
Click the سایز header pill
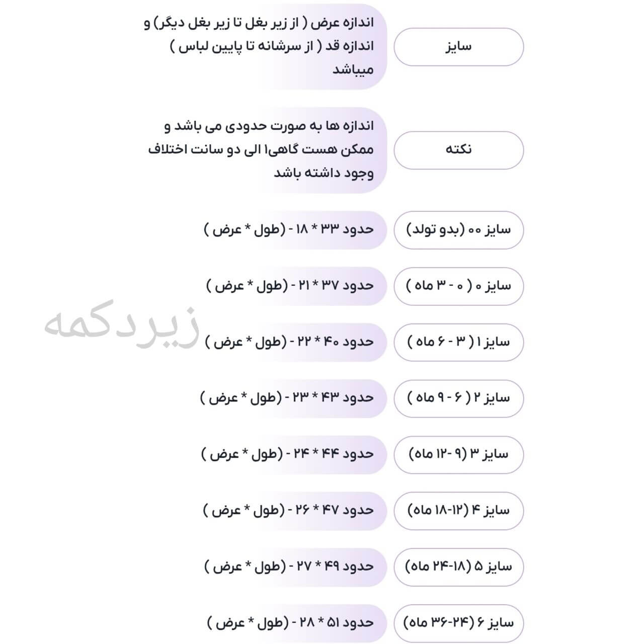point(458,47)
